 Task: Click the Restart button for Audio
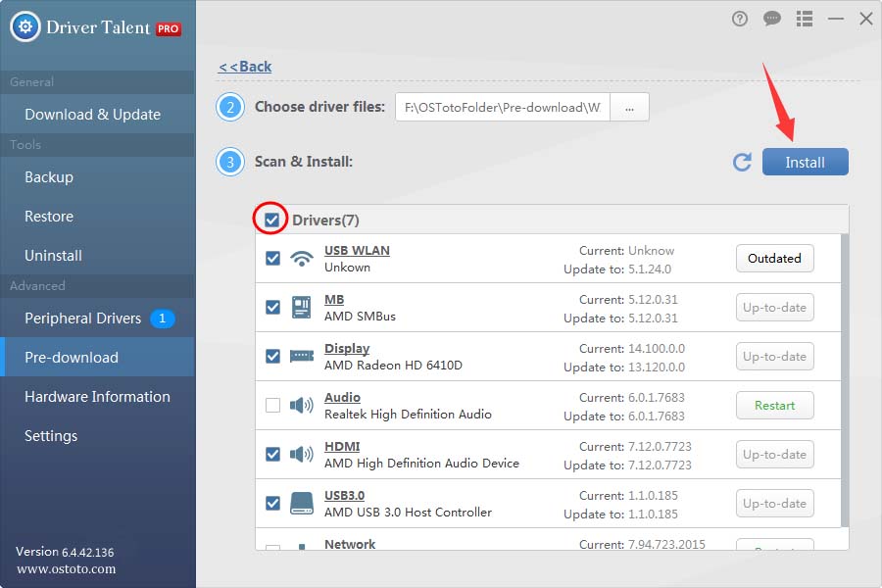point(774,405)
